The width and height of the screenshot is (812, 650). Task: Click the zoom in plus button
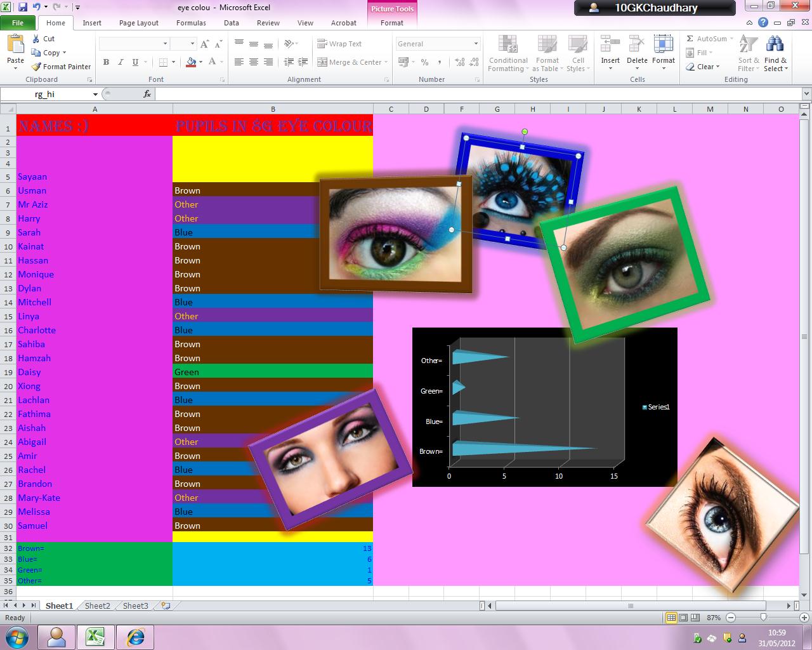[805, 617]
